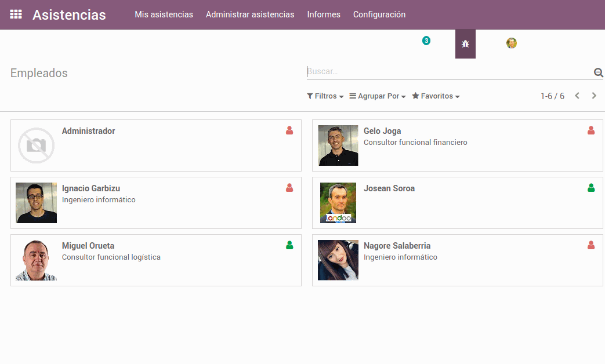
Task: Expand the Agrupar Por dropdown
Action: (x=378, y=96)
